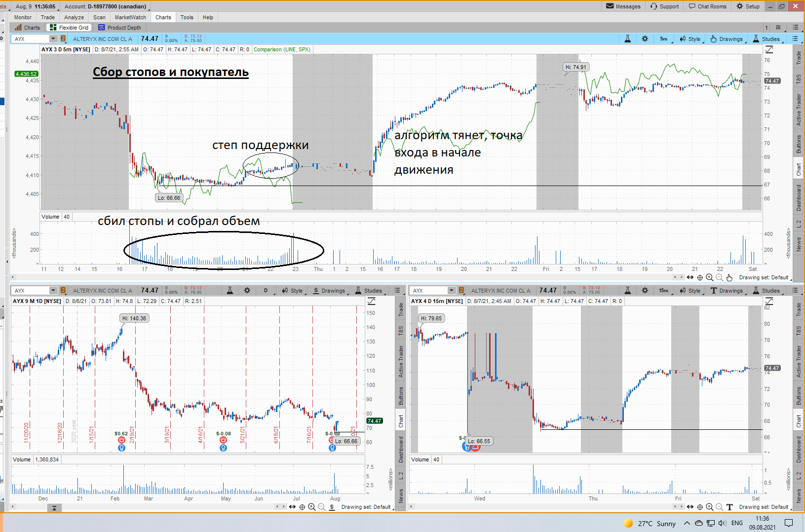The height and width of the screenshot is (532, 805).
Task: Click the dollar drawing tool under the daily chart
Action: [332, 507]
